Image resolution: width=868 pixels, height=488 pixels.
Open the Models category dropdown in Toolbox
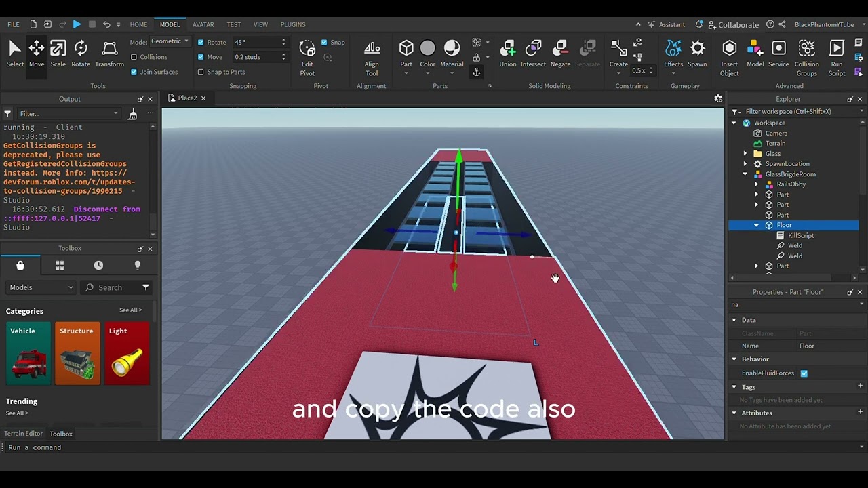point(41,287)
